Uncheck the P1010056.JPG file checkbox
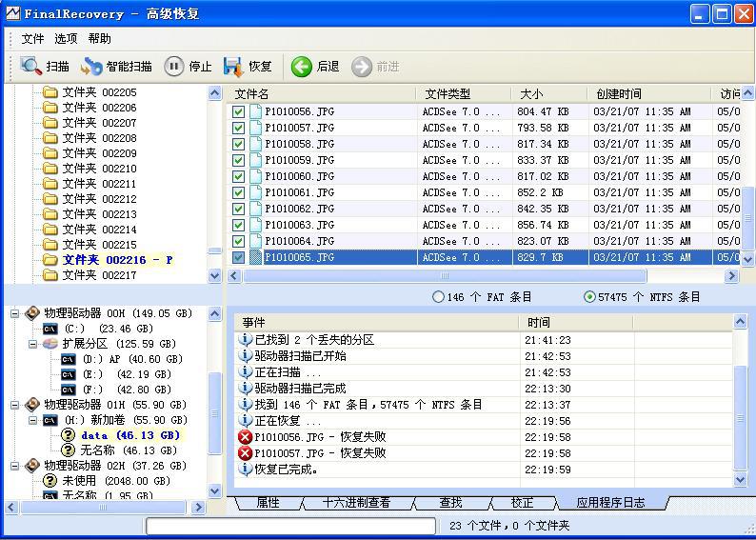The image size is (756, 540). (239, 111)
